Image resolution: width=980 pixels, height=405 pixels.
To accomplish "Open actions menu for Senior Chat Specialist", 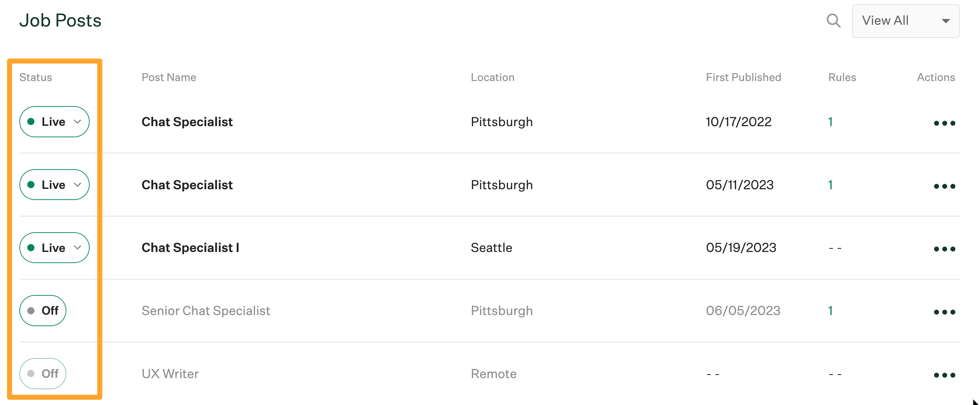I will pyautogui.click(x=944, y=312).
